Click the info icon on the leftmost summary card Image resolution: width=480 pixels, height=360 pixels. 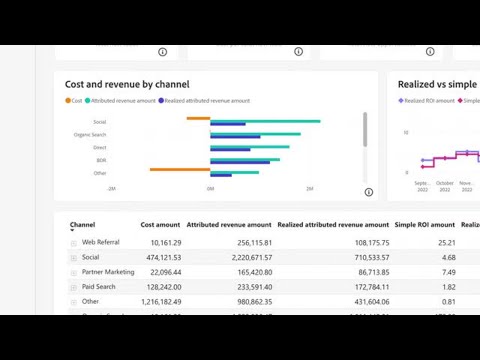pyautogui.click(x=162, y=52)
